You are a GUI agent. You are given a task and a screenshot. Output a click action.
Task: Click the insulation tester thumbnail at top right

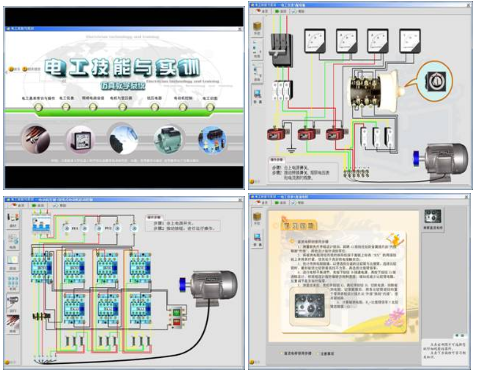[433, 217]
